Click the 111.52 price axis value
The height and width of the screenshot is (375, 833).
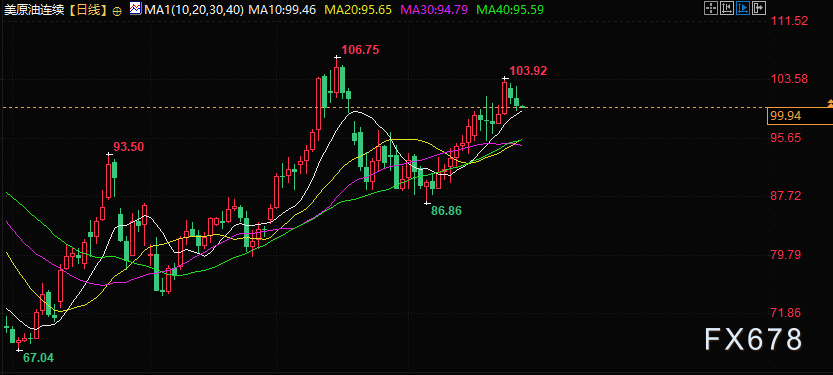tap(789, 21)
